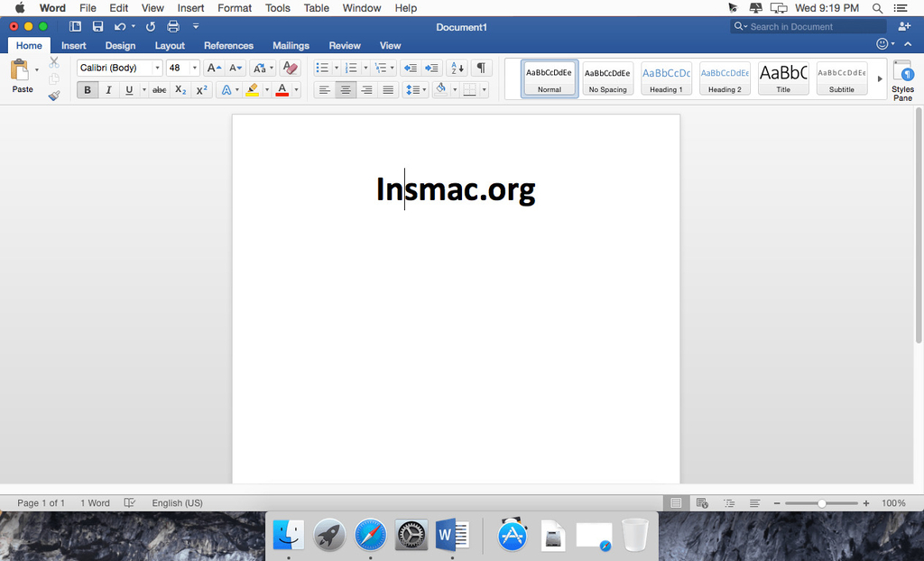Click English (US) language in status bar
Viewport: 924px width, 561px height.
177,503
